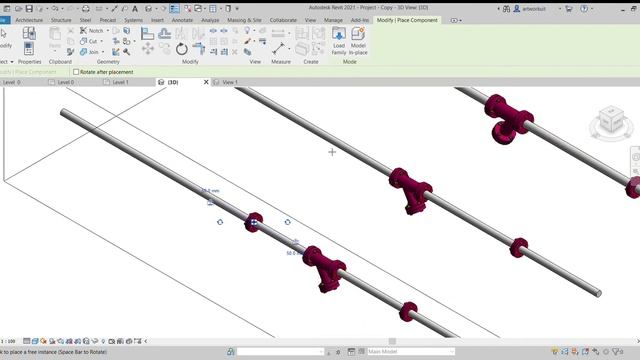Click the light bulb hide in view icon
The height and width of the screenshot is (360, 640).
tap(247, 30)
